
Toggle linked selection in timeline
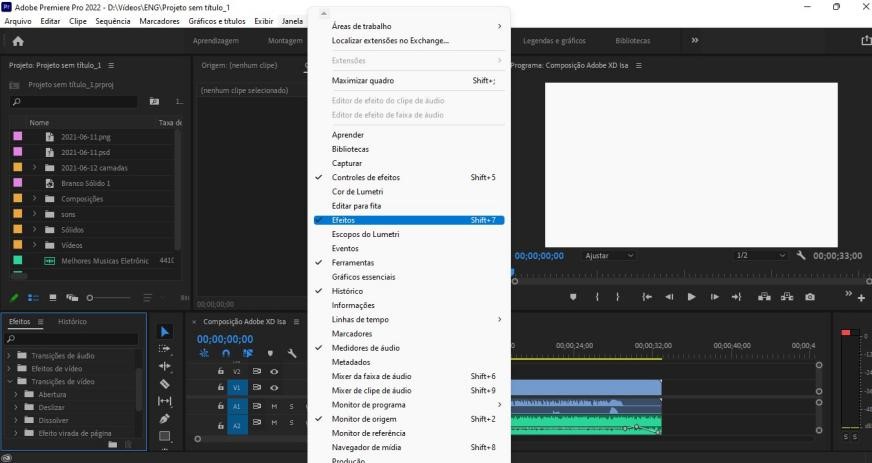pos(248,354)
